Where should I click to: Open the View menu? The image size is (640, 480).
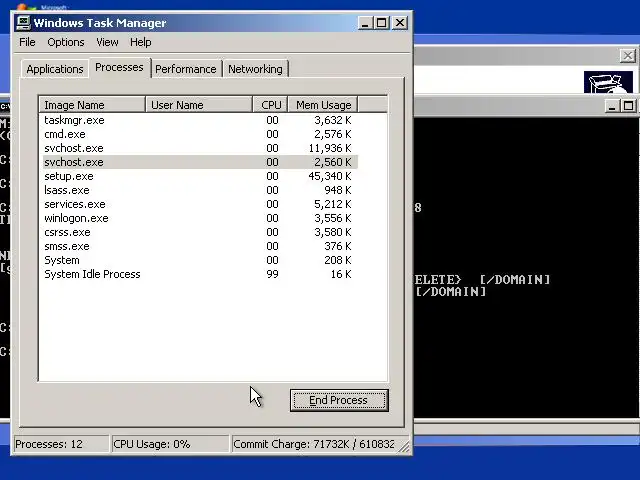pos(107,42)
